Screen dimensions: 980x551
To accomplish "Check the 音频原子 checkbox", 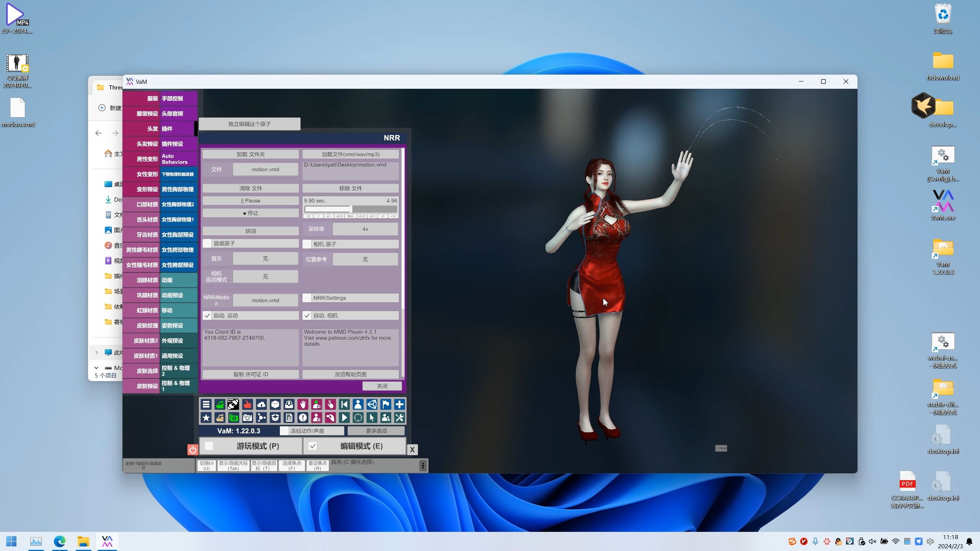I will 207,243.
